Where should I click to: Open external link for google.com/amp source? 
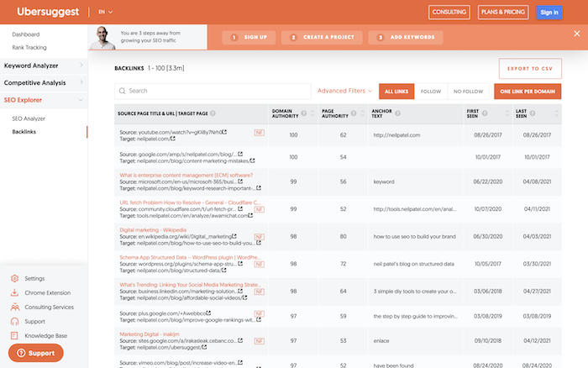[x=240, y=155]
